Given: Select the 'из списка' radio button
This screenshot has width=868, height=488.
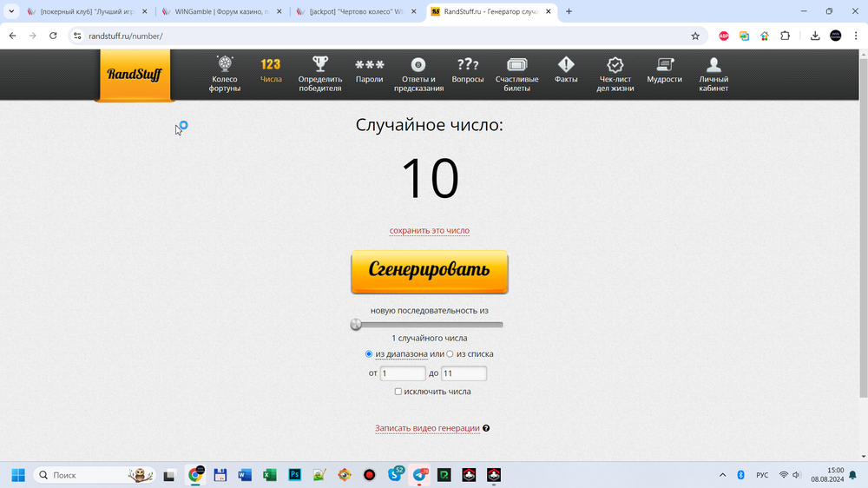Looking at the screenshot, I should [x=450, y=354].
